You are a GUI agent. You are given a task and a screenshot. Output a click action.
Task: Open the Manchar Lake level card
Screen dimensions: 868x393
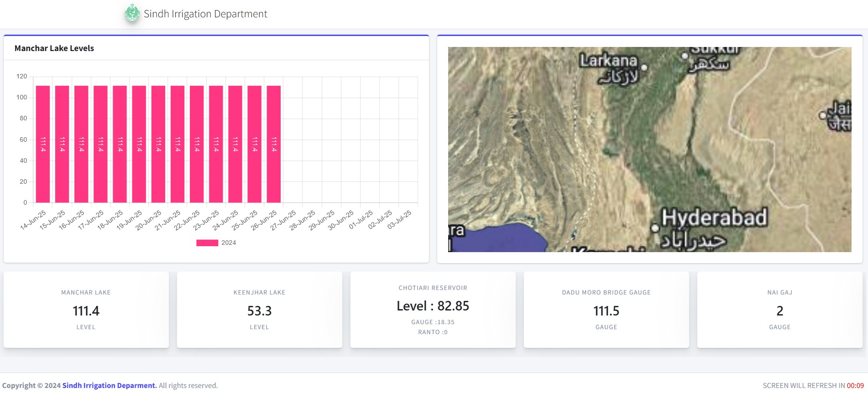tap(86, 310)
